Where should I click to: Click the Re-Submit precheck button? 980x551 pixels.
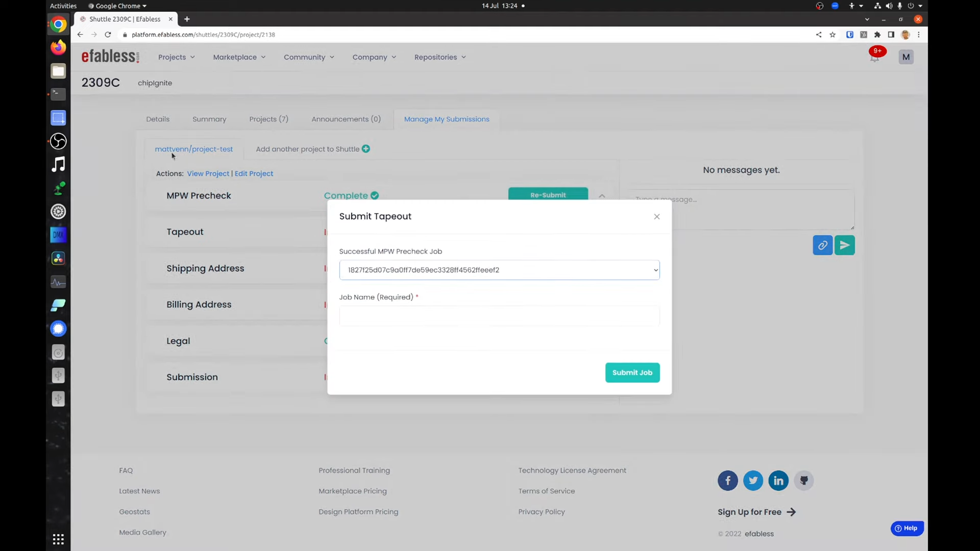click(x=548, y=194)
